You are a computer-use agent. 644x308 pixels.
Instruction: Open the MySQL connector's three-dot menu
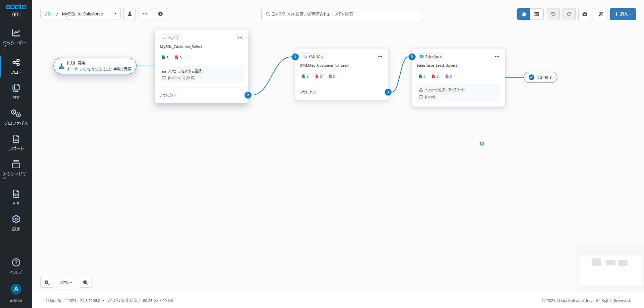coord(240,38)
